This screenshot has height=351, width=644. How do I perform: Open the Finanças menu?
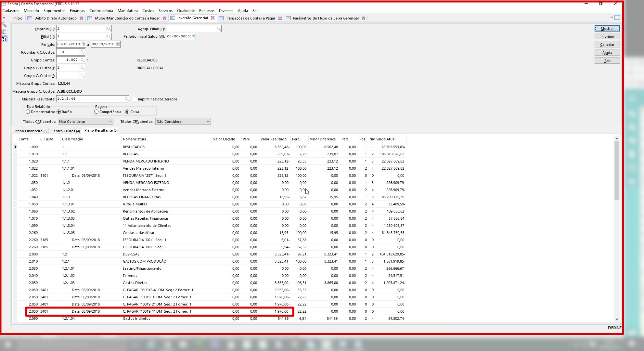[77, 11]
